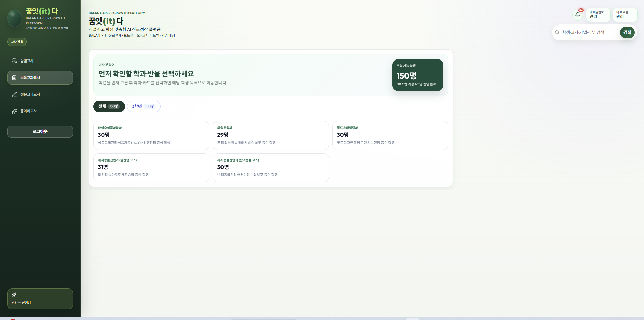The width and height of the screenshot is (644, 320).
Task: Open the 권범수 선생님 user card
Action: click(40, 299)
